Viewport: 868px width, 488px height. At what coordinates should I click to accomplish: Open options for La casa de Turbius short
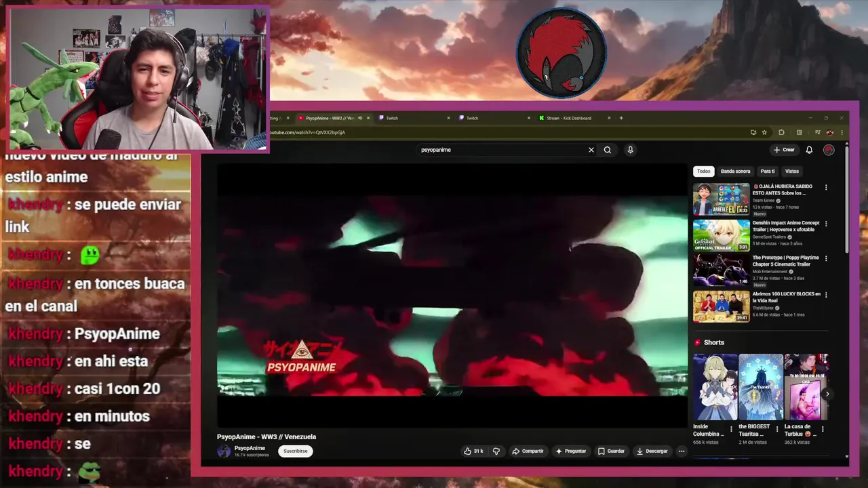coord(823,429)
